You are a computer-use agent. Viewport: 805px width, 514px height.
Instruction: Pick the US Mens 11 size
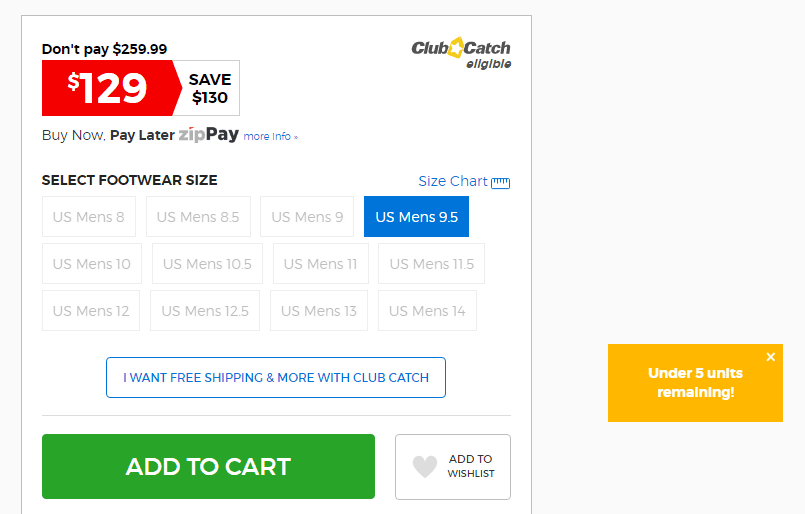click(321, 264)
